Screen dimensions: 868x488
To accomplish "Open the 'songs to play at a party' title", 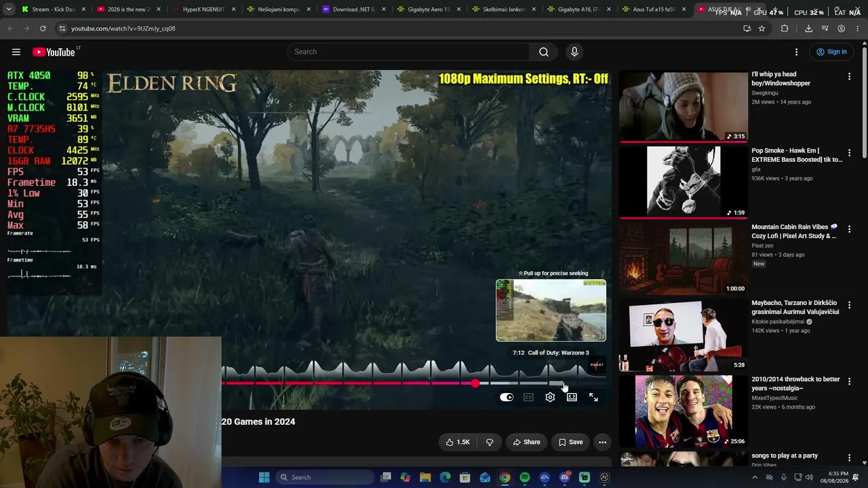I will tap(785, 455).
